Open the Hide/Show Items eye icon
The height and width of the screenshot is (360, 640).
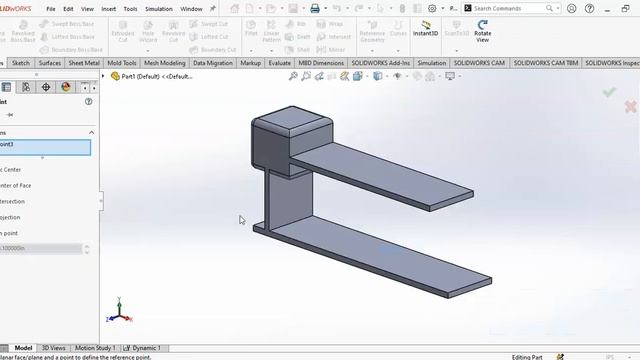(397, 76)
